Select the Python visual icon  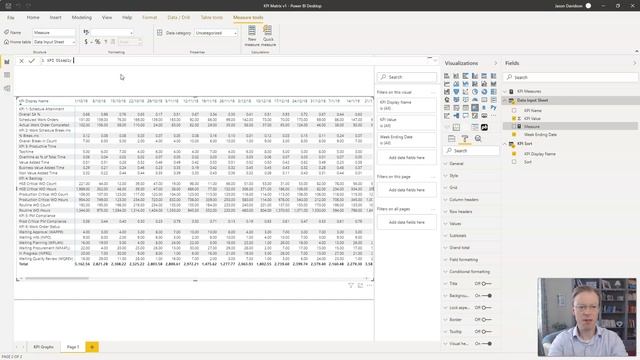493,108
